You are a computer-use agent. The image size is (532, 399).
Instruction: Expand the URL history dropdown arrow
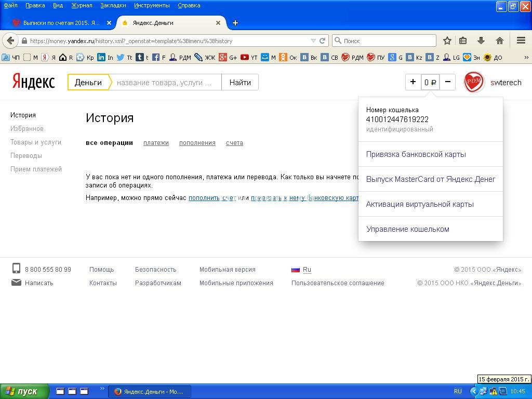(313, 41)
